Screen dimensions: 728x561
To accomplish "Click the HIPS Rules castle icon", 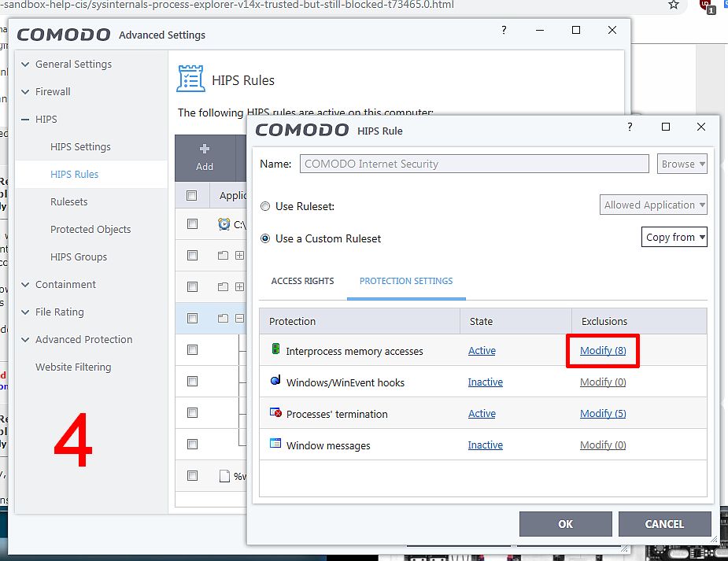I will (x=190, y=79).
